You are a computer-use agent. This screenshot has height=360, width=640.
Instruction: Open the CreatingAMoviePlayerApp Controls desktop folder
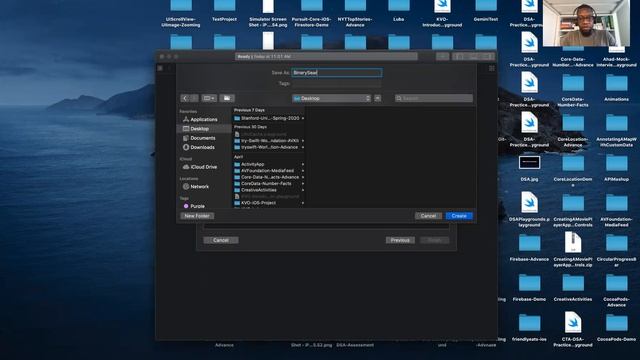pyautogui.click(x=573, y=203)
